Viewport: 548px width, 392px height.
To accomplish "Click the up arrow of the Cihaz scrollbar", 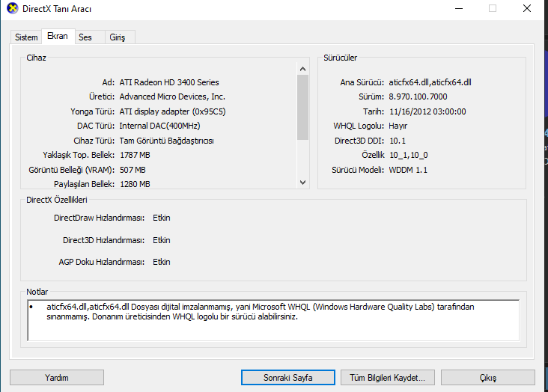I will tap(302, 69).
